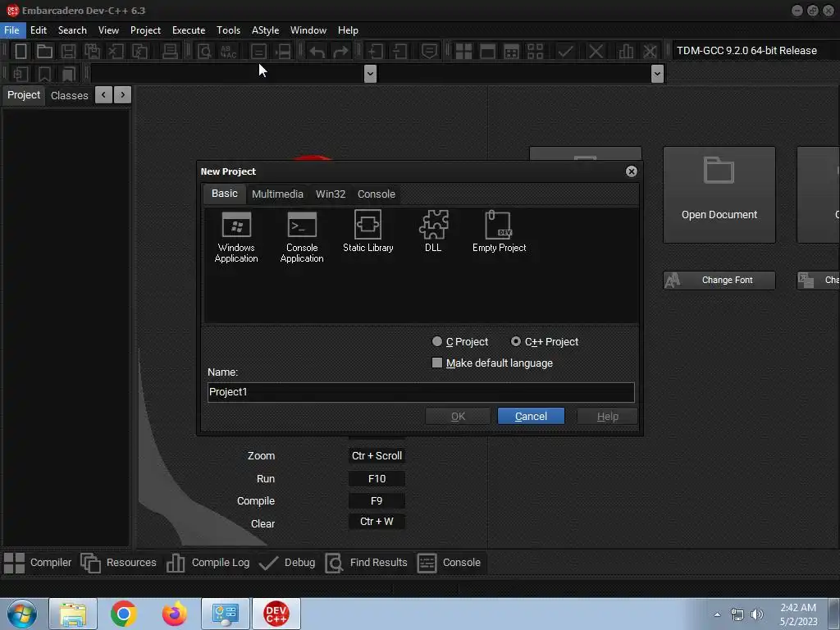
Task: Select the Project sidebar tab
Action: pyautogui.click(x=24, y=95)
